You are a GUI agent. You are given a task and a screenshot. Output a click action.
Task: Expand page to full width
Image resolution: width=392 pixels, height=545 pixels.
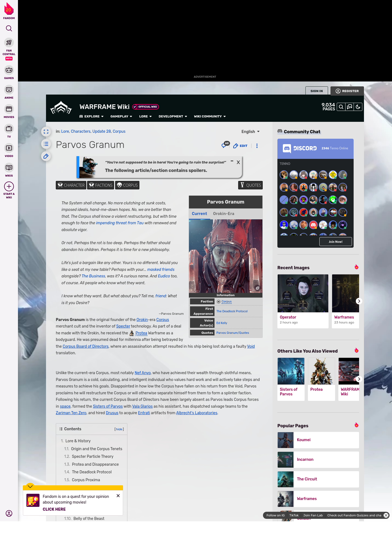tap(46, 132)
